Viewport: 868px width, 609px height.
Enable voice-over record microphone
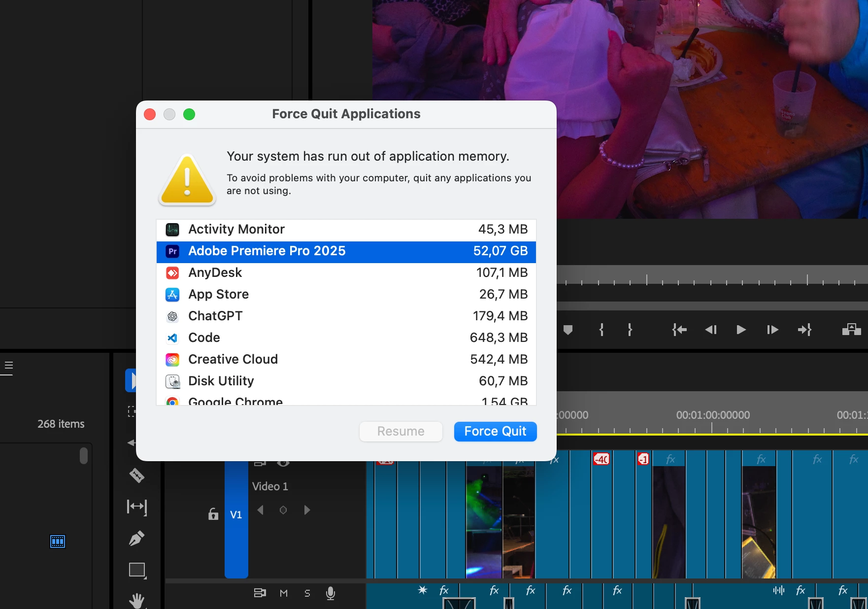(x=331, y=593)
